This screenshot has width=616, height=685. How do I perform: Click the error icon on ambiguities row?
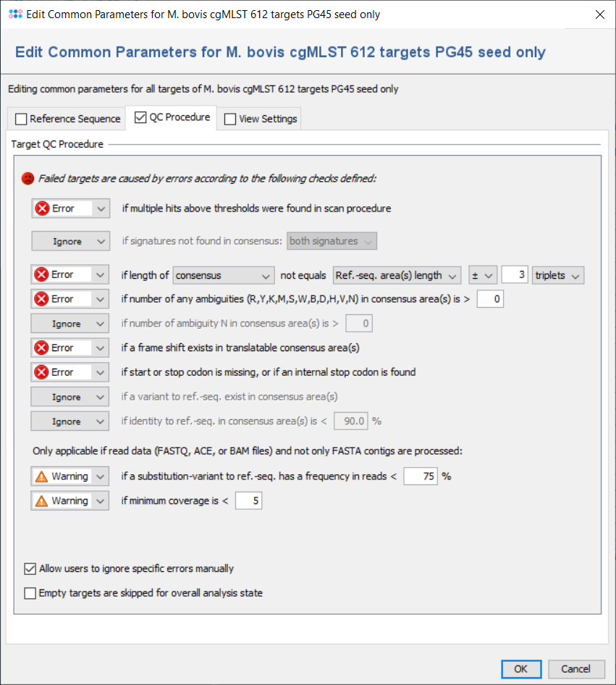(42, 299)
